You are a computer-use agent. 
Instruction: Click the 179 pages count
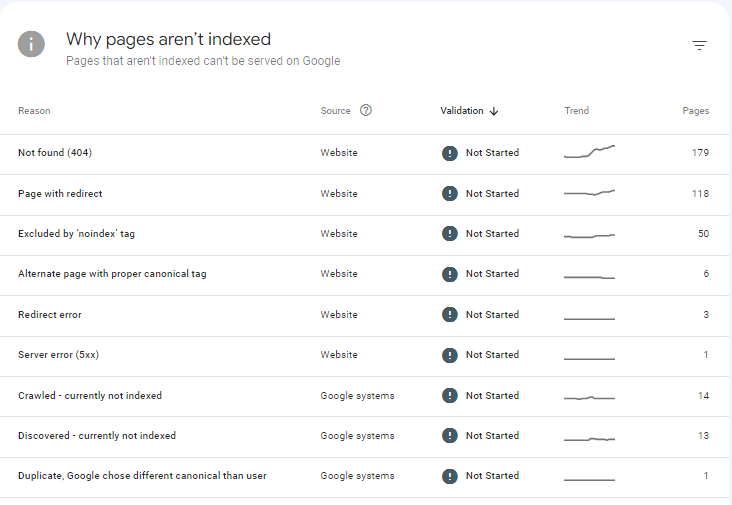coord(700,153)
